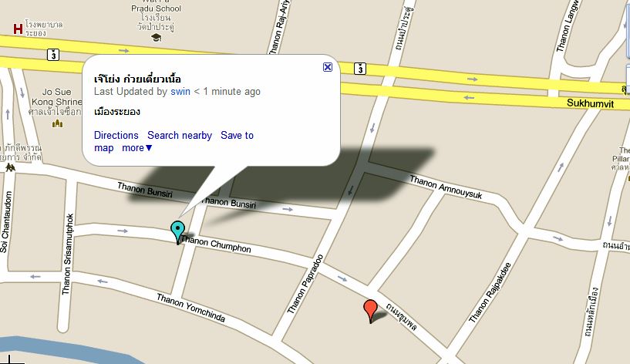
Task: Click Search nearby link
Action: 180,136
